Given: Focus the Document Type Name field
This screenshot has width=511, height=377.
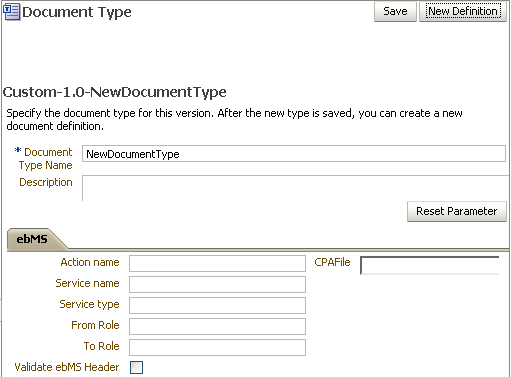Looking at the screenshot, I should 294,154.
